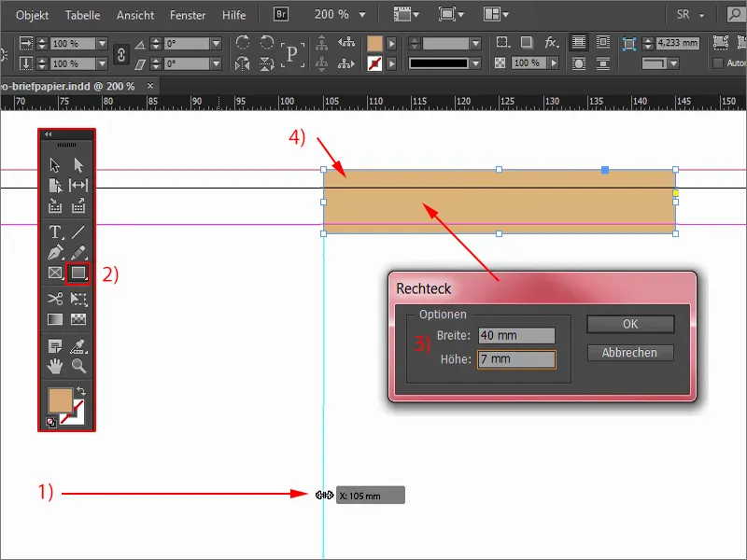The height and width of the screenshot is (560, 747).
Task: Click Select Next Object icon
Action: click(x=346, y=63)
